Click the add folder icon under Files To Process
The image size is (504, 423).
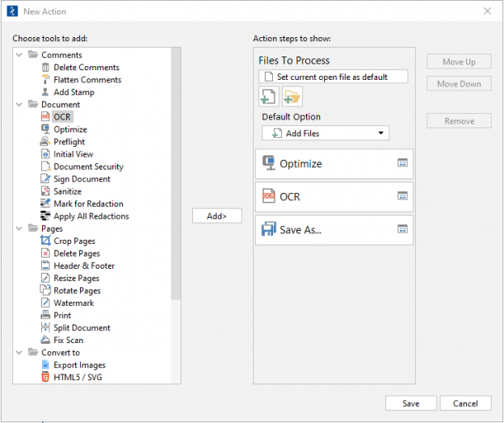292,98
